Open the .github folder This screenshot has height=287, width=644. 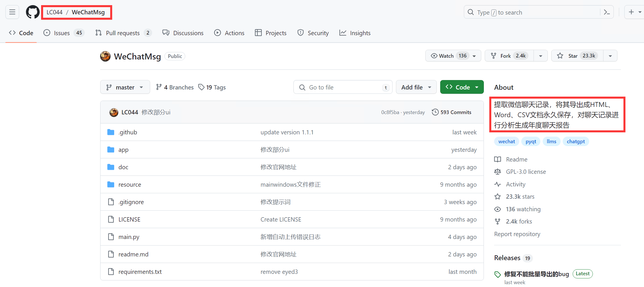(128, 132)
